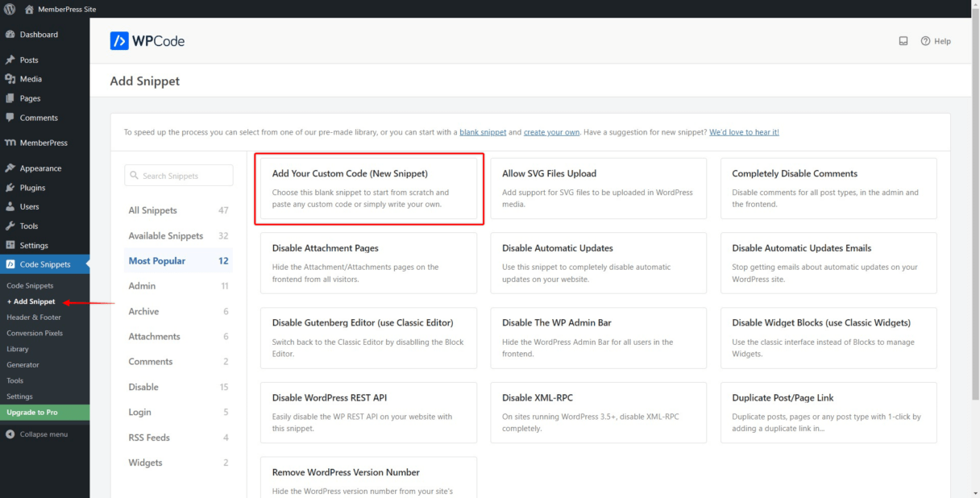Click the Help question mark icon

(925, 41)
